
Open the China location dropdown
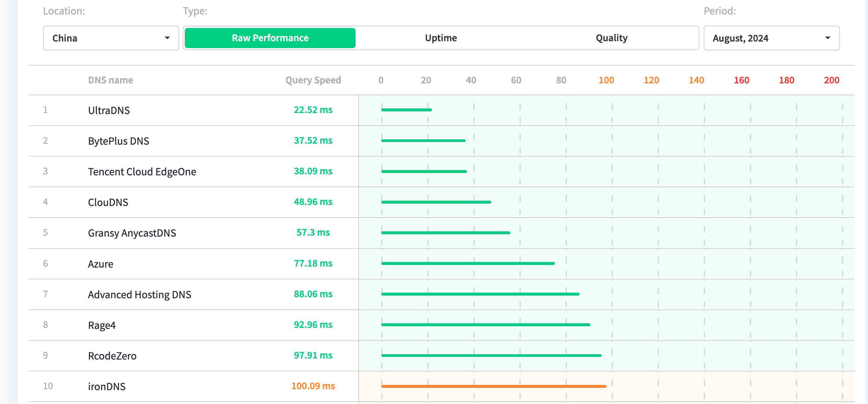click(111, 38)
